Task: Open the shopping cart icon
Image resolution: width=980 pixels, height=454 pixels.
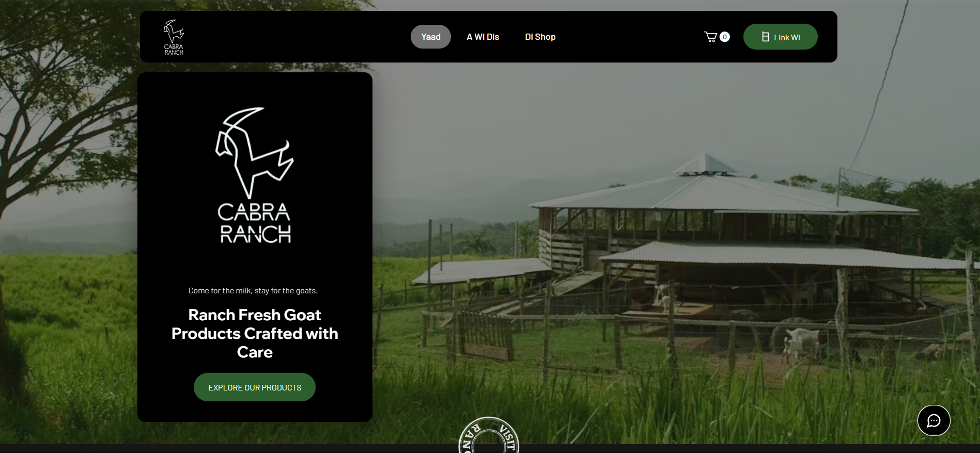Action: click(711, 37)
